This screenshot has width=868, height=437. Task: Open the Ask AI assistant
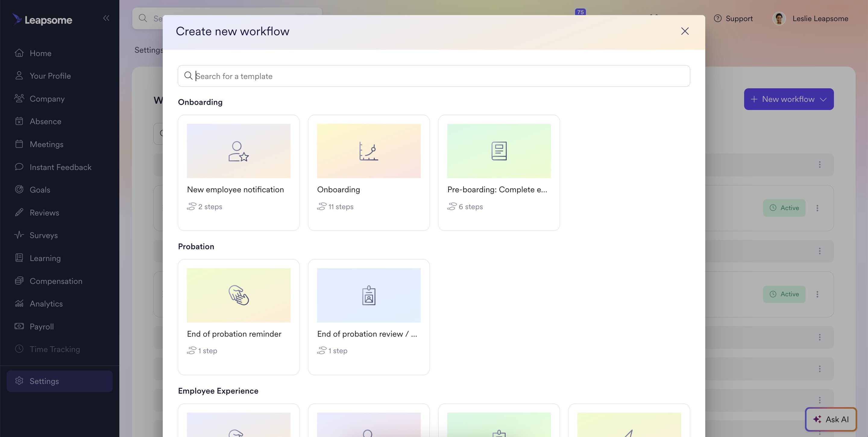(831, 420)
